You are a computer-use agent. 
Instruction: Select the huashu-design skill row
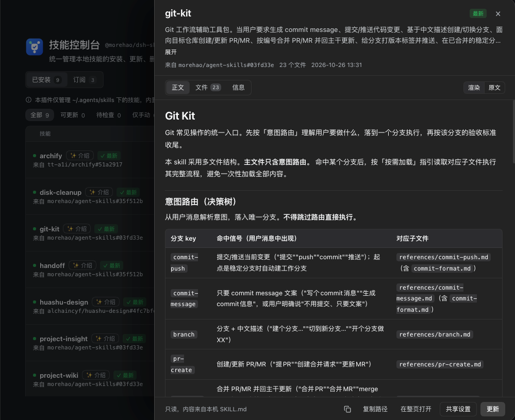pos(90,307)
